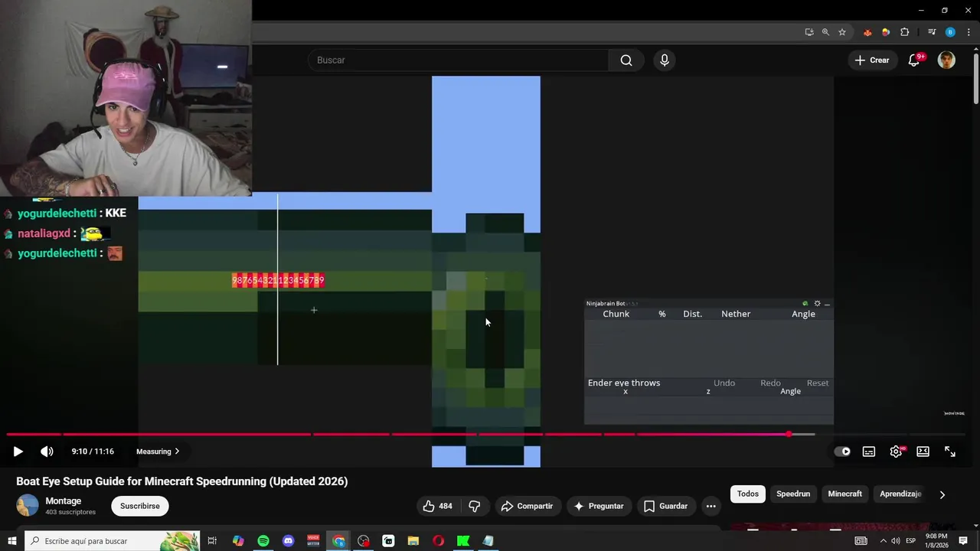The image size is (980, 551).
Task: Open the Chrome extensions puzzle menu
Action: tap(905, 32)
